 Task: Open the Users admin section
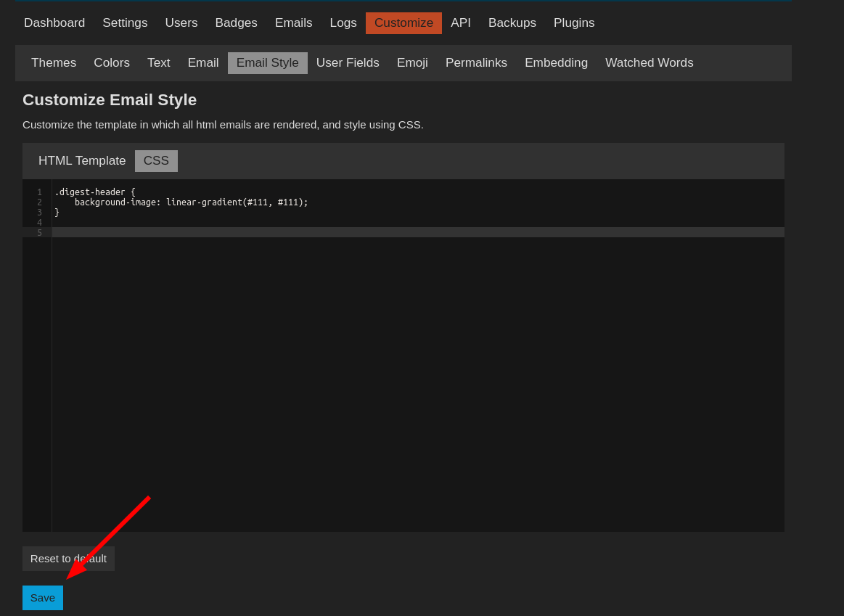point(181,23)
